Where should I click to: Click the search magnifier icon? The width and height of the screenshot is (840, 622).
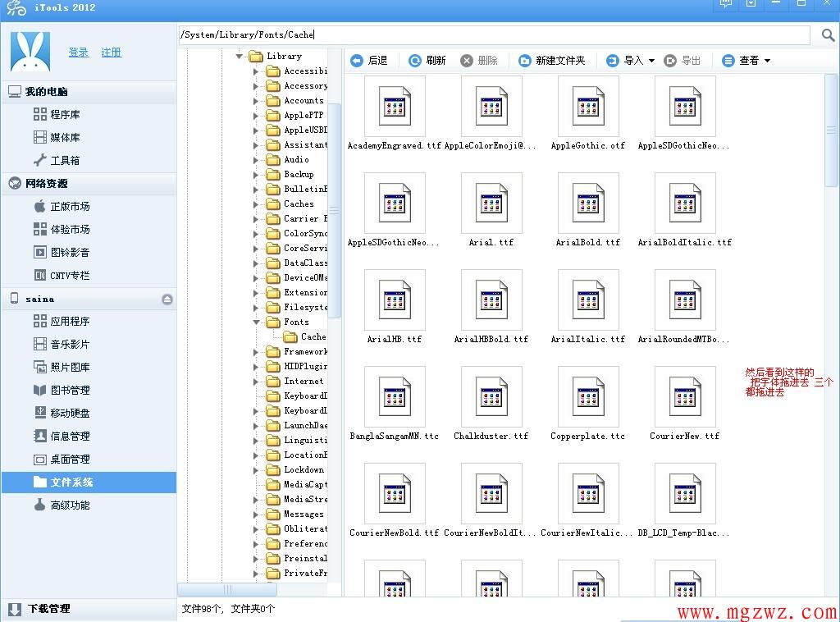(x=828, y=35)
